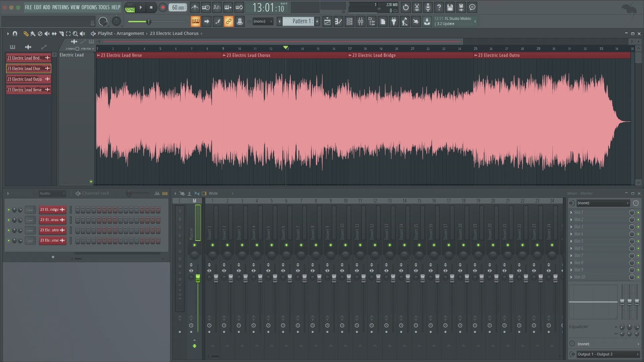Mute the 23 Ele..utro channel
644x362 pixels.
click(9, 231)
